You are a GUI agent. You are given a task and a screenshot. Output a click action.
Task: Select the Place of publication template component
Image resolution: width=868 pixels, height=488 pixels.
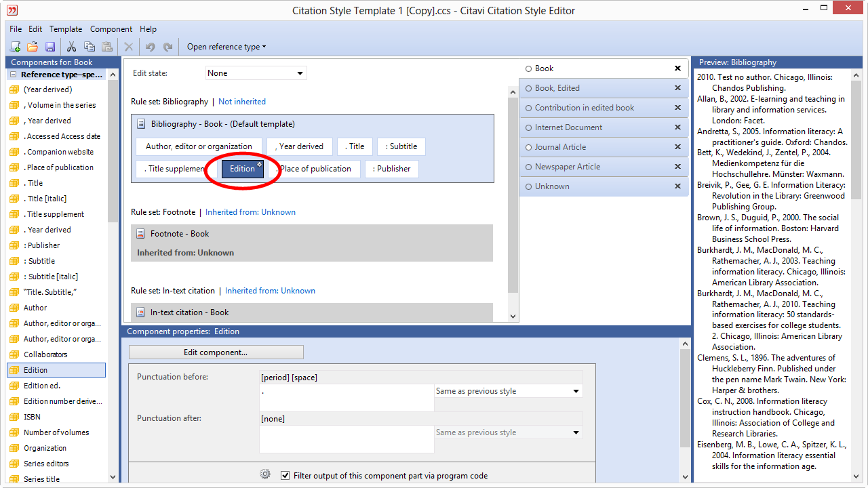click(x=315, y=169)
